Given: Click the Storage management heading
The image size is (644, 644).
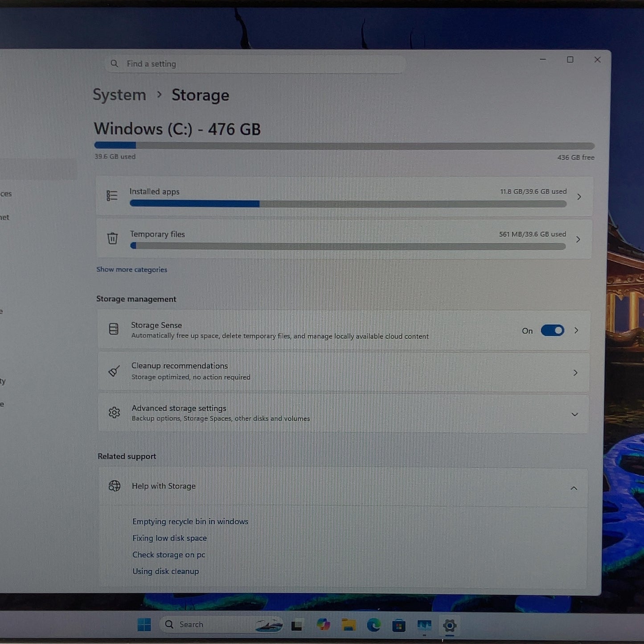Looking at the screenshot, I should coord(136,299).
